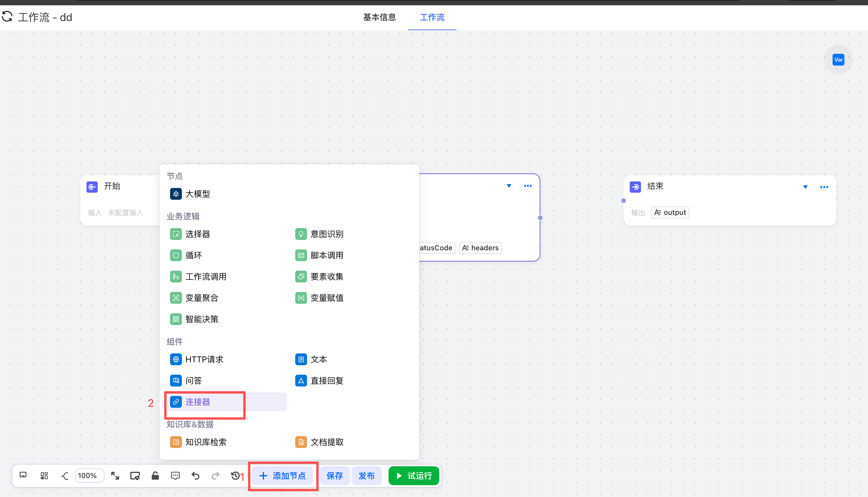Click the fit-to-screen expand arrows icon

[115, 475]
